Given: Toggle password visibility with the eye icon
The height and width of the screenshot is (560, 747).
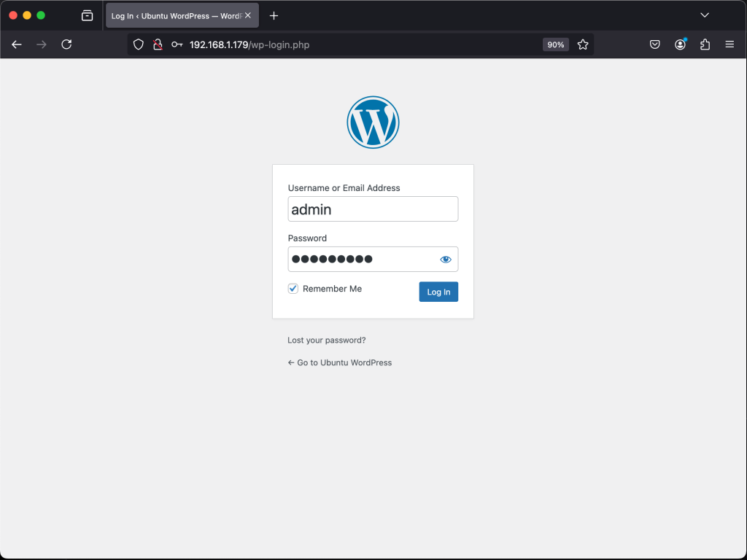Looking at the screenshot, I should (445, 259).
